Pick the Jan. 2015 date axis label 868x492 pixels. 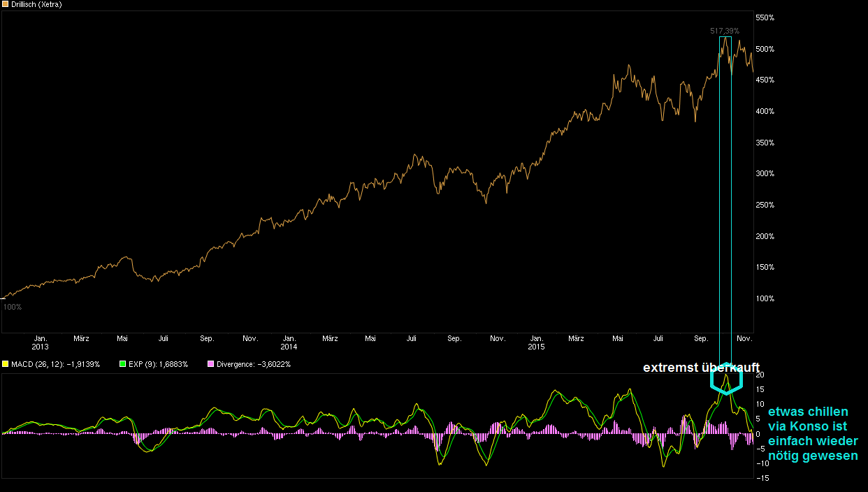[x=536, y=342]
